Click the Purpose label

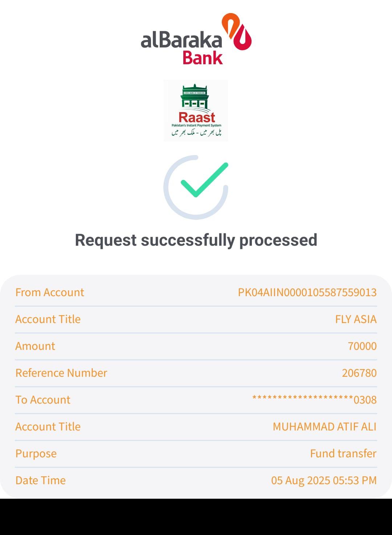coord(36,454)
